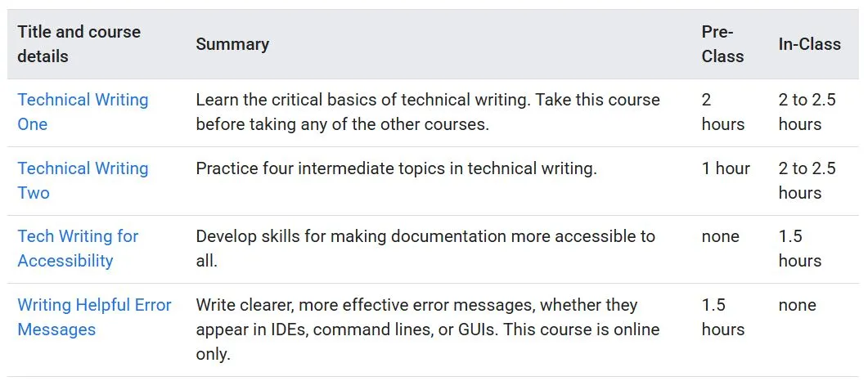Click the '1.5 hours' Pre-Class cell for Error Messages
The width and height of the screenshot is (868, 390).
(x=723, y=317)
